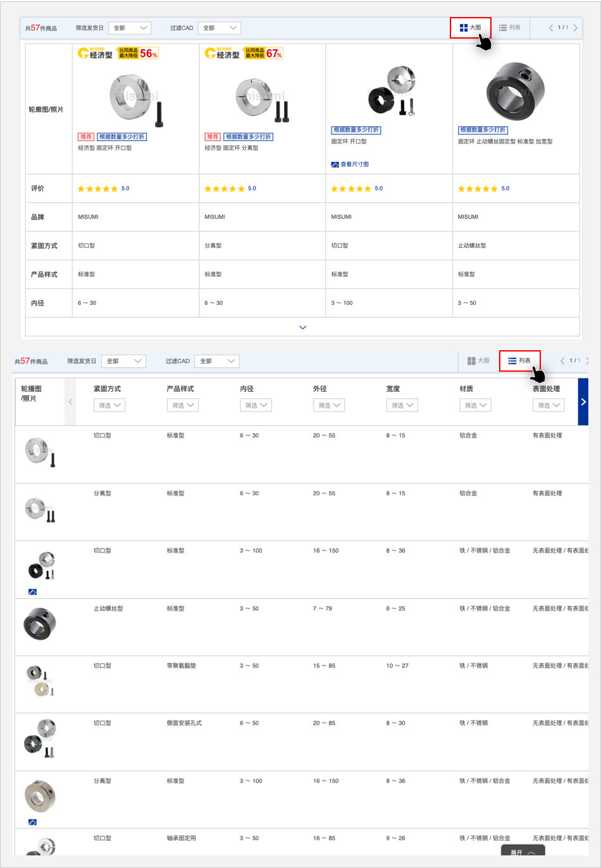Click the black 止动螺丝型 collar thumbnail in list

click(39, 624)
